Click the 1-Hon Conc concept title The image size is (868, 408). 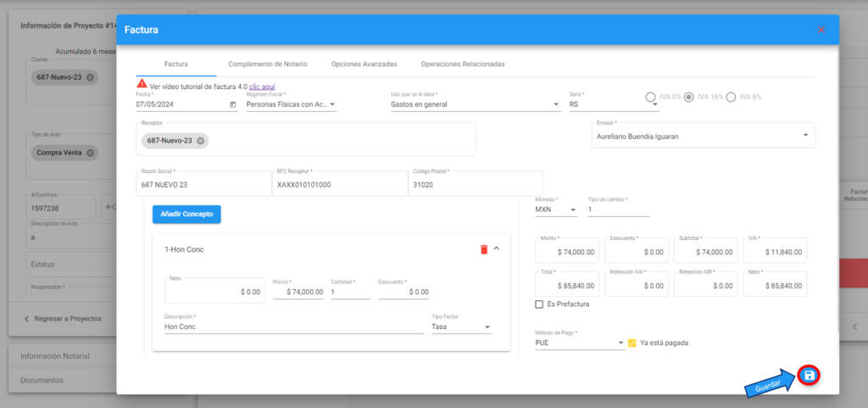pos(184,249)
